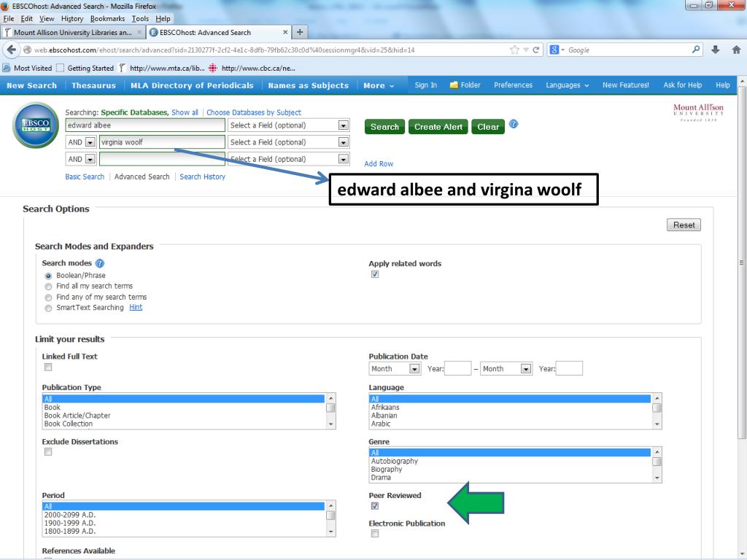The height and width of the screenshot is (560, 747).
Task: Go to the browser Home icon
Action: 736,50
